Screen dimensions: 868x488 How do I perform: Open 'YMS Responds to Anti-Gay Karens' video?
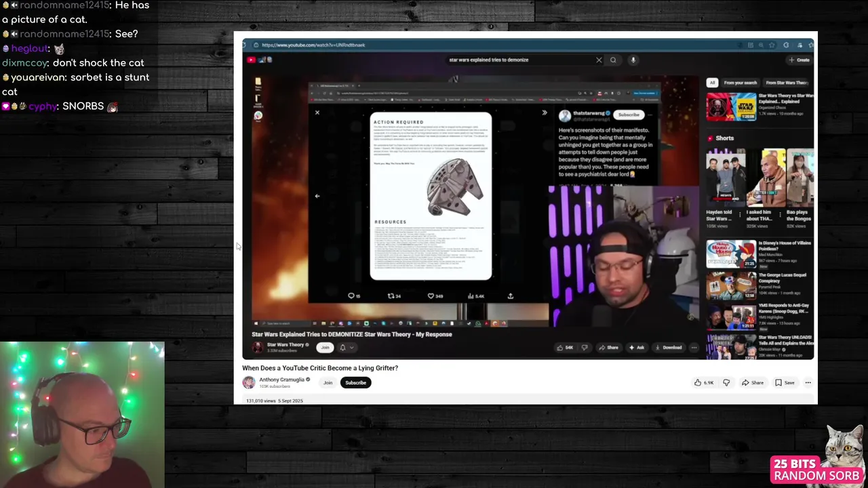tap(731, 317)
